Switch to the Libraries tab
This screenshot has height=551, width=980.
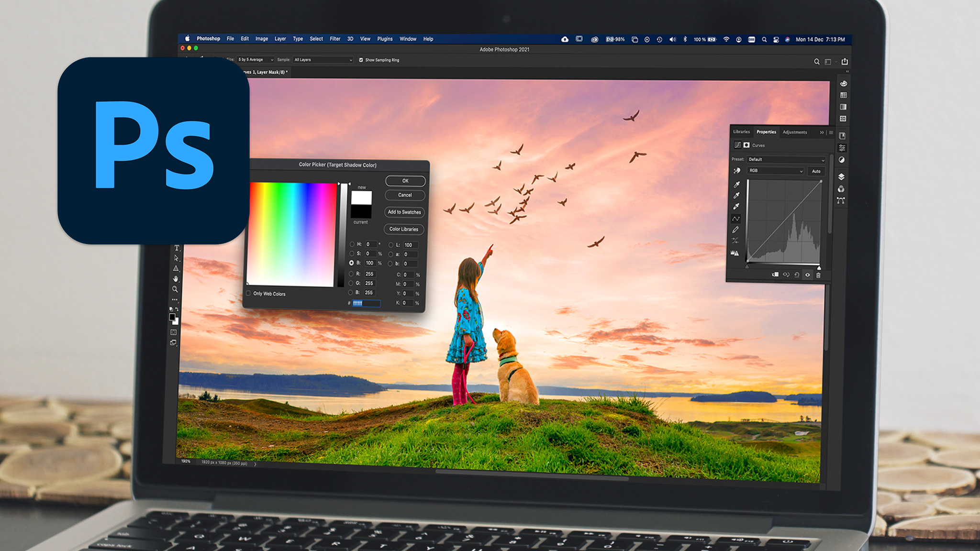(x=741, y=132)
